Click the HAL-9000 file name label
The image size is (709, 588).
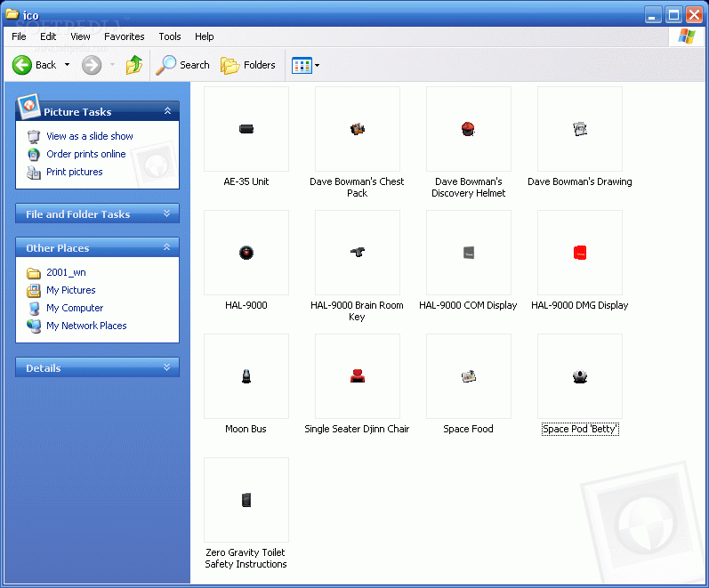[x=246, y=305]
